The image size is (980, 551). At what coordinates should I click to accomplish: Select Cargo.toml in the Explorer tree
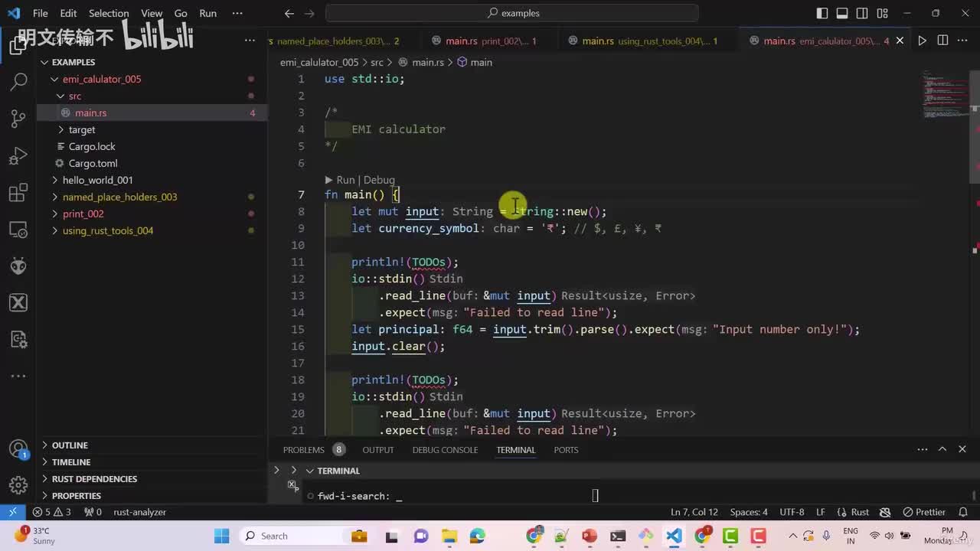[x=93, y=163]
